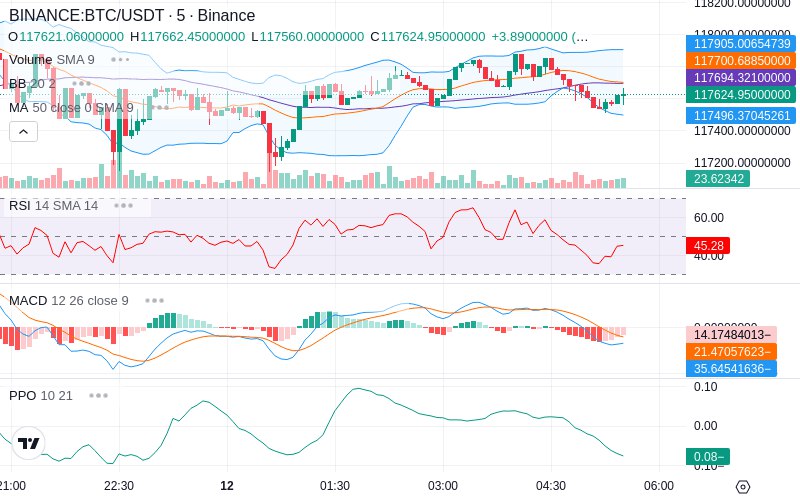The height and width of the screenshot is (500, 800).
Task: Click the 117400.00000000 price axis tick
Action: [x=742, y=131]
